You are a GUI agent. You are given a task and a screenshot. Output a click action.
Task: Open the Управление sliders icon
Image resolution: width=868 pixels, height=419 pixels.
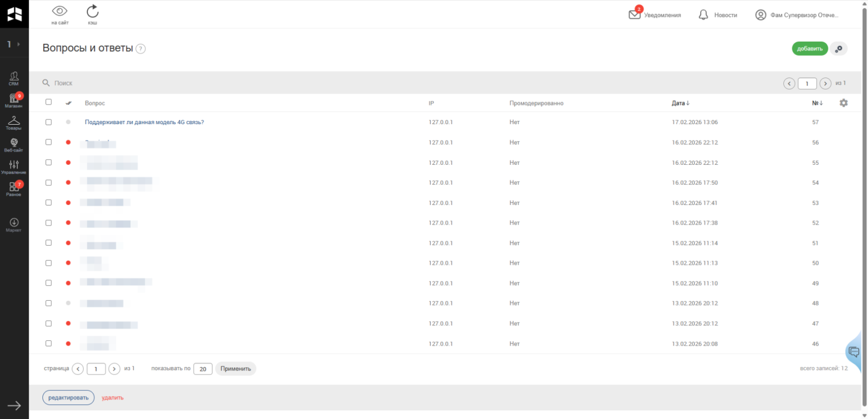click(x=14, y=166)
